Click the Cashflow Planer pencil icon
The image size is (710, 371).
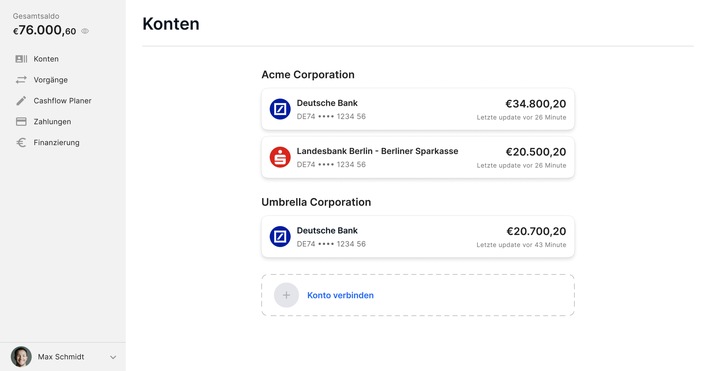(x=21, y=101)
